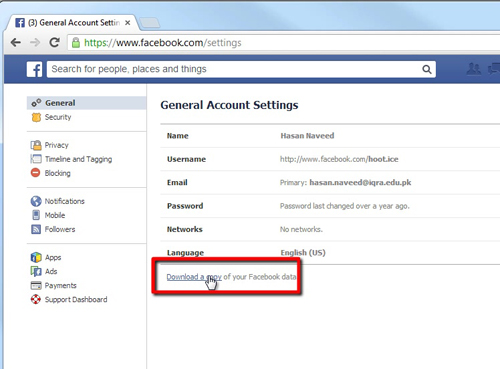Image resolution: width=500 pixels, height=369 pixels.
Task: Open Support Dashboard in sidebar
Action: [x=76, y=300]
